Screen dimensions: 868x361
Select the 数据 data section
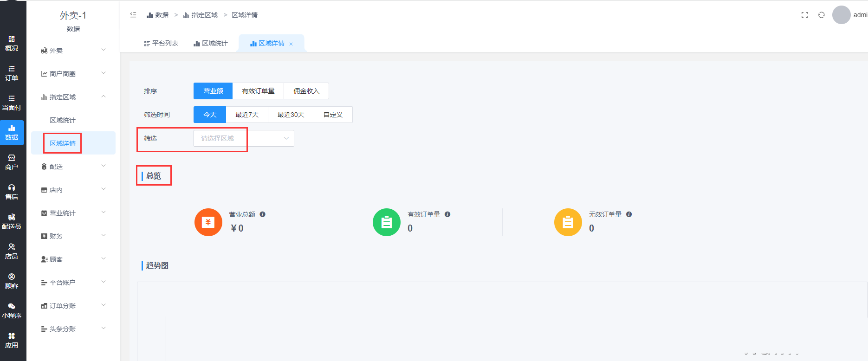click(x=12, y=133)
